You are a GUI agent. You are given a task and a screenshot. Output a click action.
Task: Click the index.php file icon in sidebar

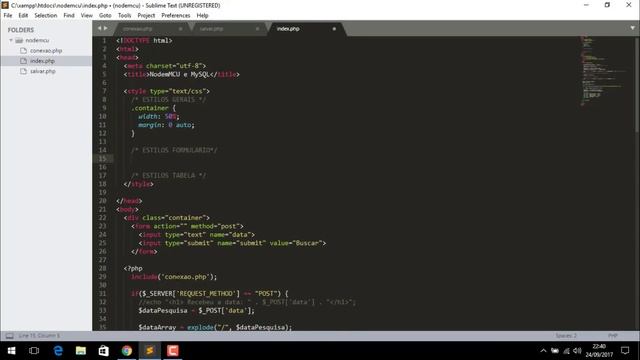(x=23, y=61)
